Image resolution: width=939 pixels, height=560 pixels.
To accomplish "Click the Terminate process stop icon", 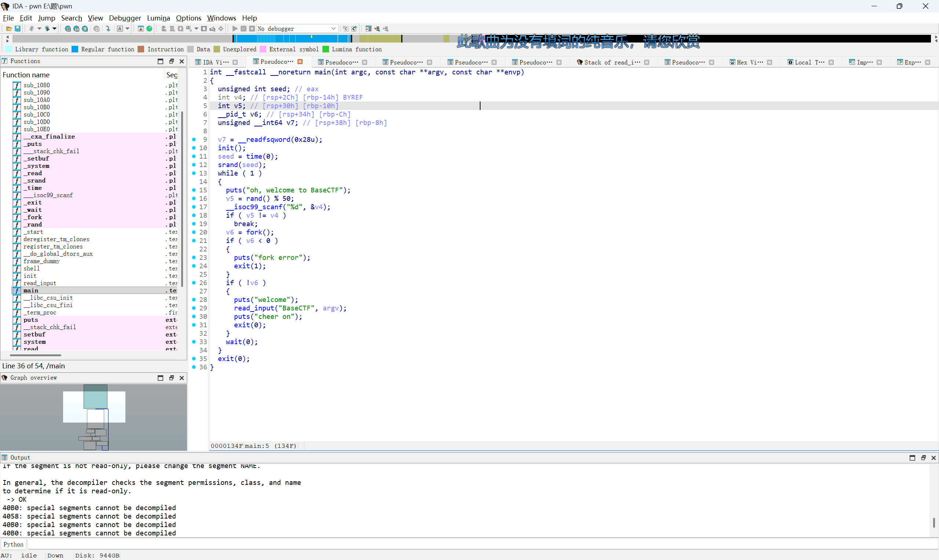I will point(252,29).
